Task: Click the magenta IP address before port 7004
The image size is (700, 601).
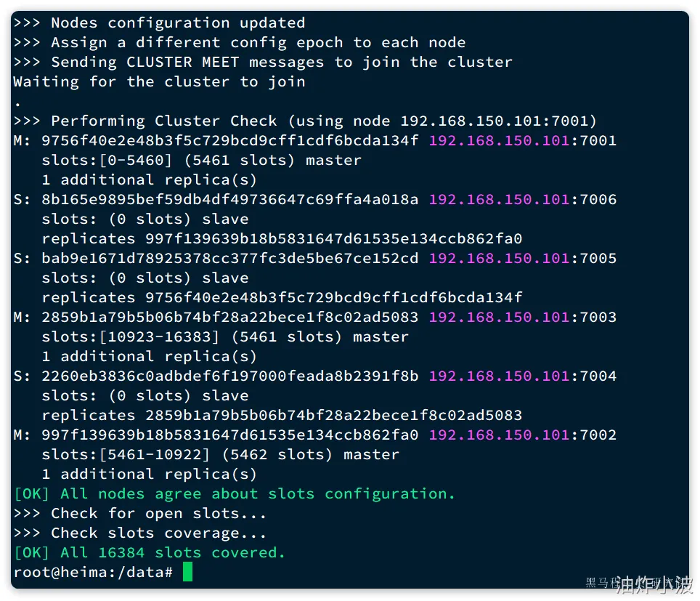Action: (x=499, y=376)
